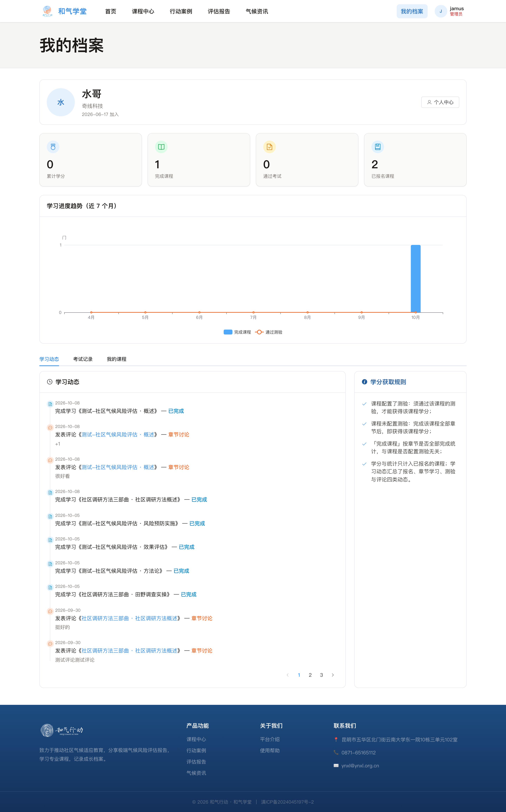Screen dimensions: 506x812
Task: Click 已完成 on 田野调查实操 entry
Action: (x=188, y=594)
